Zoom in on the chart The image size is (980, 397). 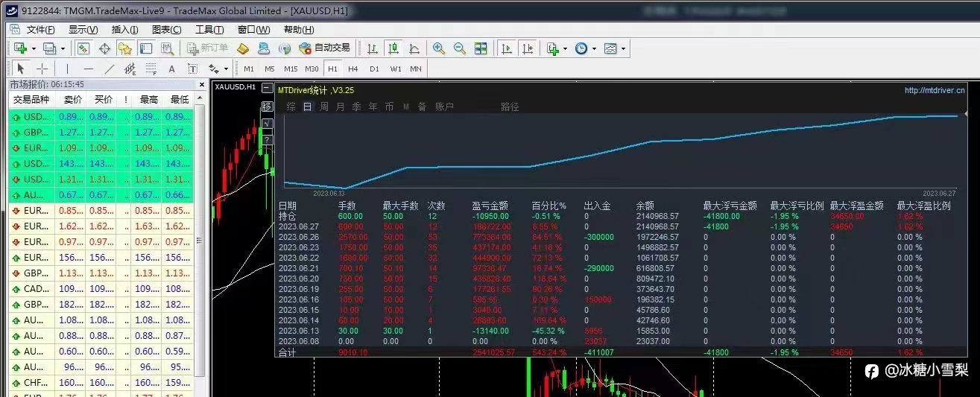pos(439,48)
